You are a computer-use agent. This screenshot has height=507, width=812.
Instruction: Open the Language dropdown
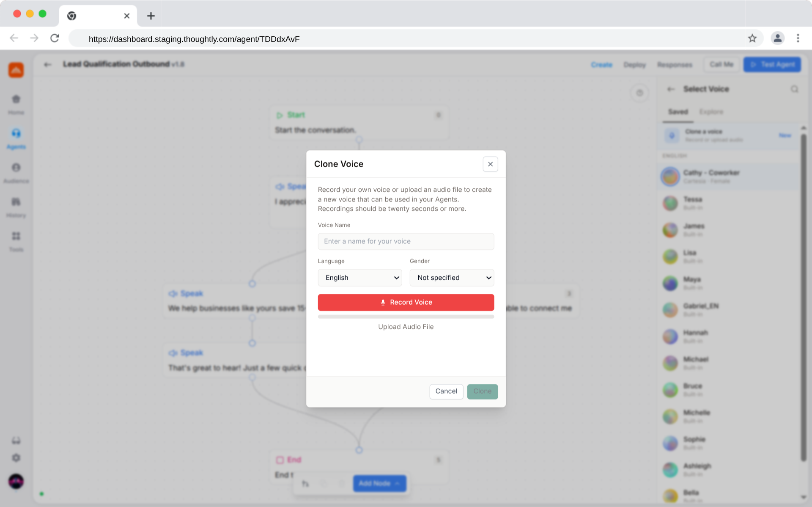[x=359, y=278]
